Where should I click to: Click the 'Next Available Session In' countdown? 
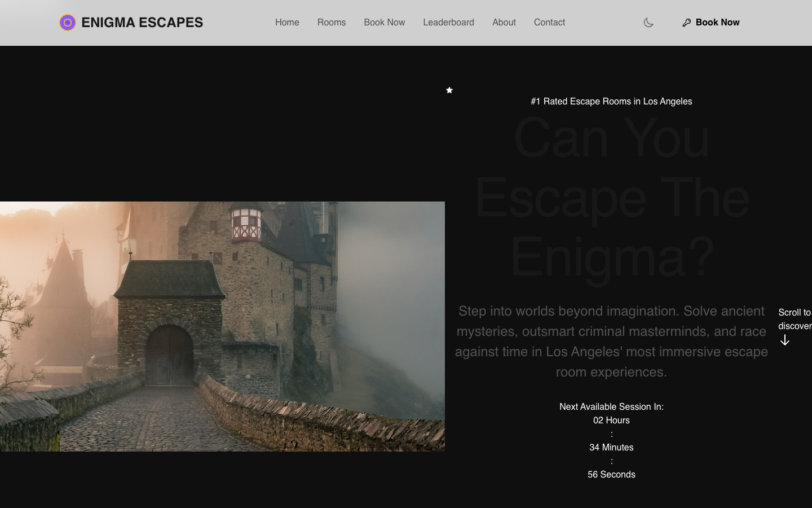(x=611, y=406)
